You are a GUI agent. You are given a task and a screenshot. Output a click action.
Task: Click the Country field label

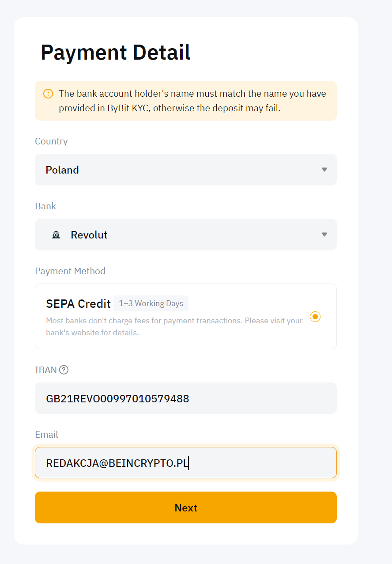(51, 141)
